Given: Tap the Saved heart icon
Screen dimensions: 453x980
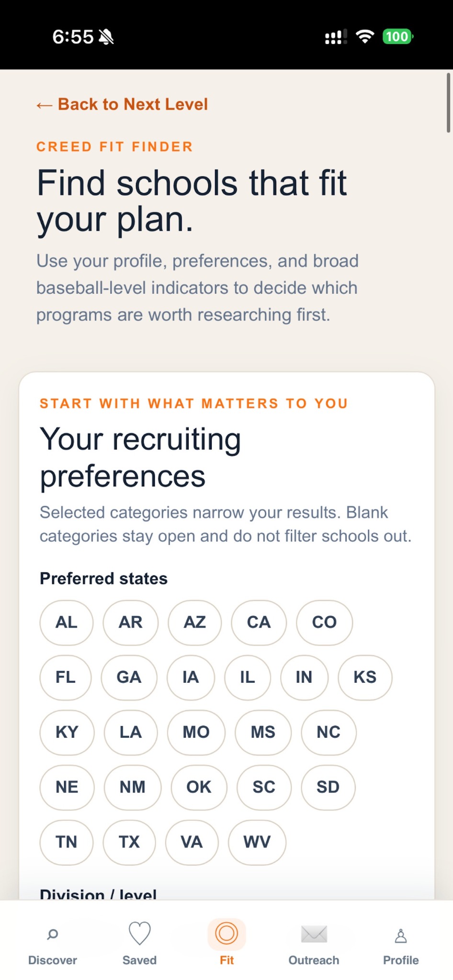Looking at the screenshot, I should [x=139, y=933].
